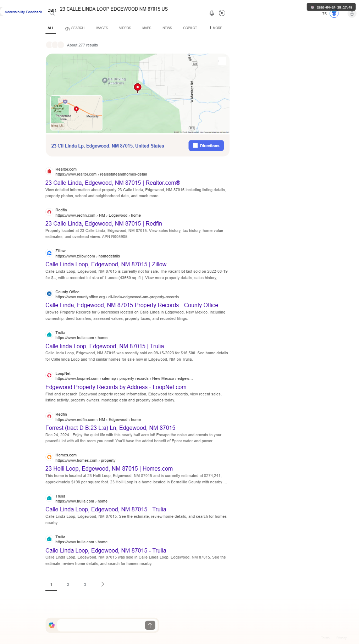The width and height of the screenshot is (359, 644).
Task: Open visual search camera icon
Action: (222, 13)
